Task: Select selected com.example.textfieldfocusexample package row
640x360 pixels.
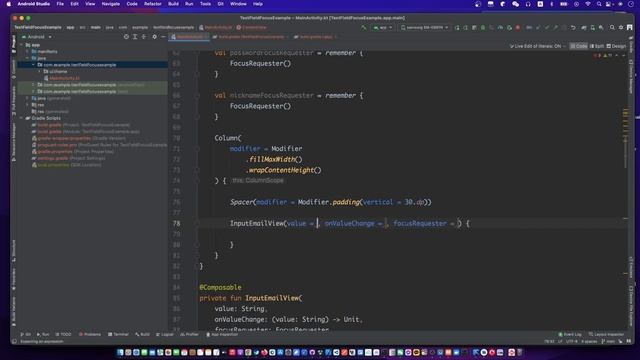Action: coord(93,65)
